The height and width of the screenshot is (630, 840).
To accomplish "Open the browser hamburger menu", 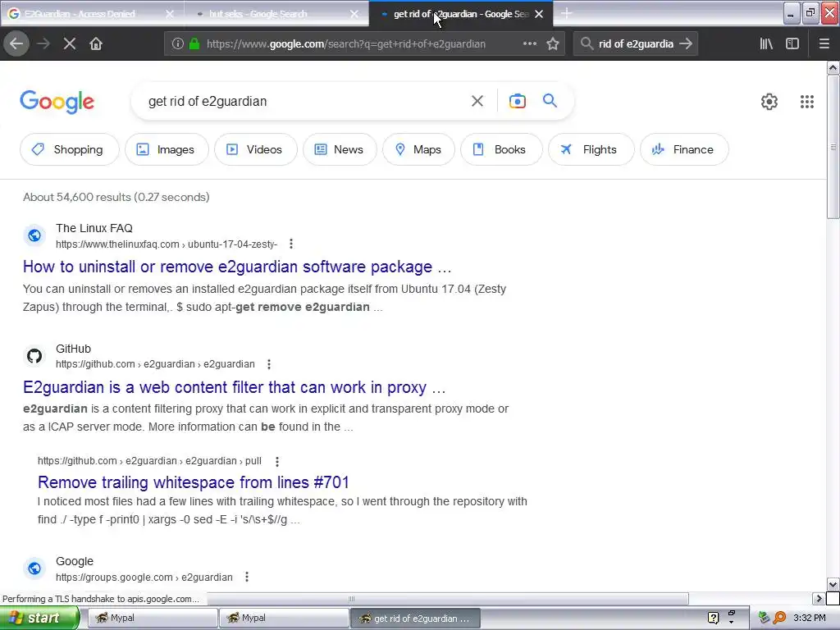I will click(x=824, y=44).
